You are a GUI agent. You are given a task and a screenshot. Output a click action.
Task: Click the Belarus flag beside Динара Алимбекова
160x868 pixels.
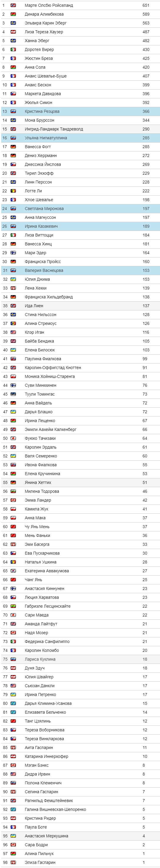pyautogui.click(x=13, y=14)
